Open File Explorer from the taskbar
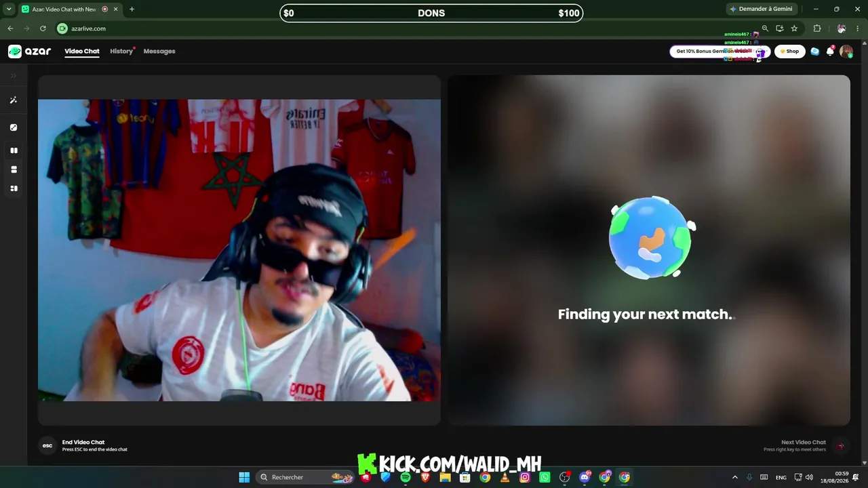Screen dimensions: 868x488 point(445,477)
